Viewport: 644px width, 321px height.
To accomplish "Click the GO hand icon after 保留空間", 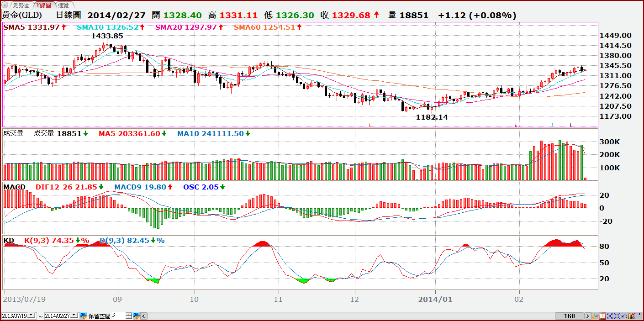I will pyautogui.click(x=137, y=316).
